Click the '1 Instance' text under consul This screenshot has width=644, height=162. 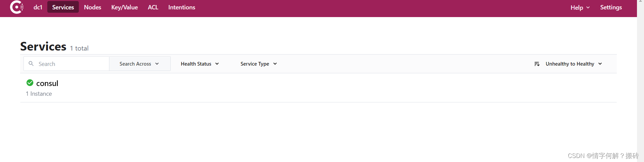click(39, 94)
